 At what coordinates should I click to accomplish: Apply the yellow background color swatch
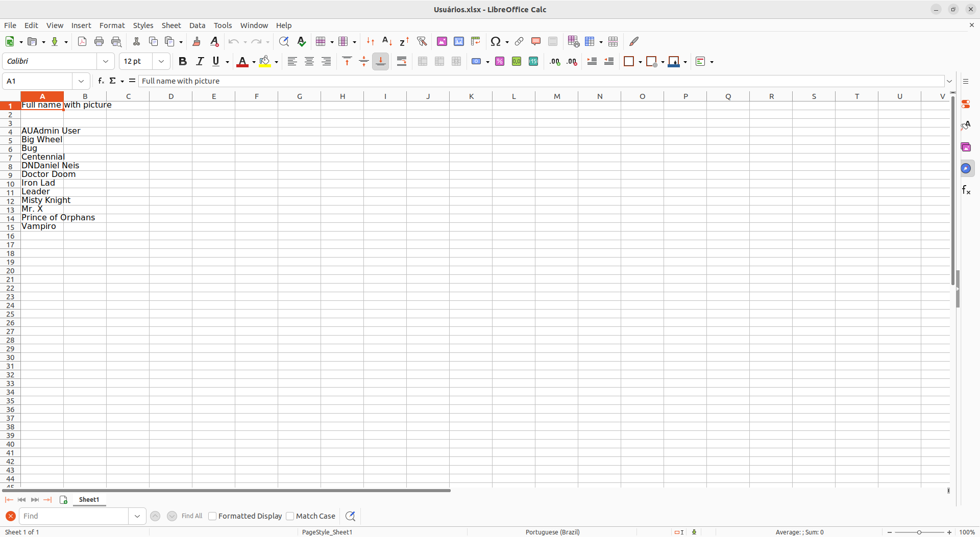(x=264, y=62)
